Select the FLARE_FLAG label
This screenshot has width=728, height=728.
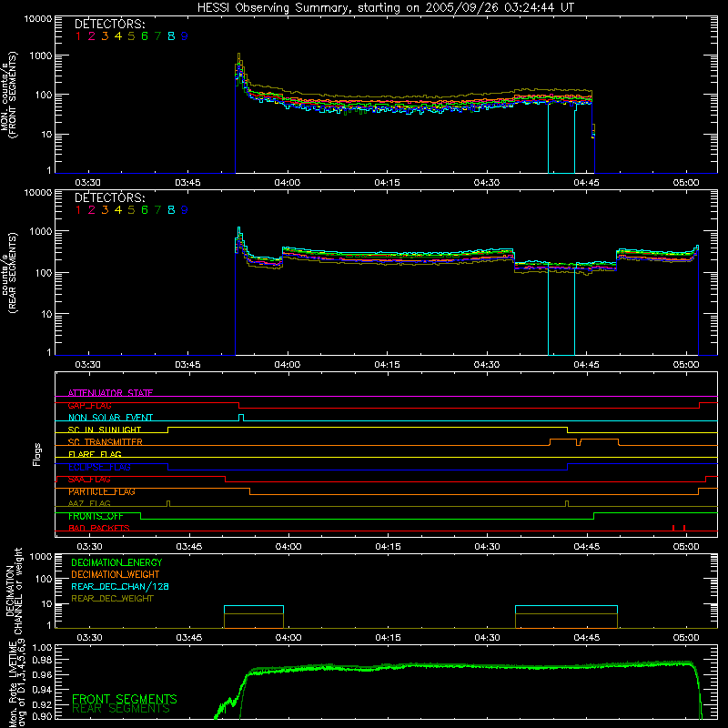(x=95, y=454)
